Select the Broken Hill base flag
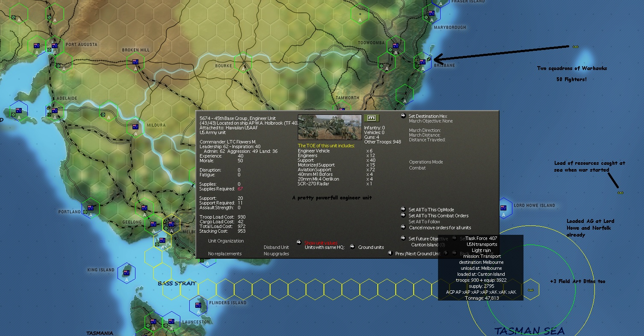The image size is (644, 336). point(135,61)
